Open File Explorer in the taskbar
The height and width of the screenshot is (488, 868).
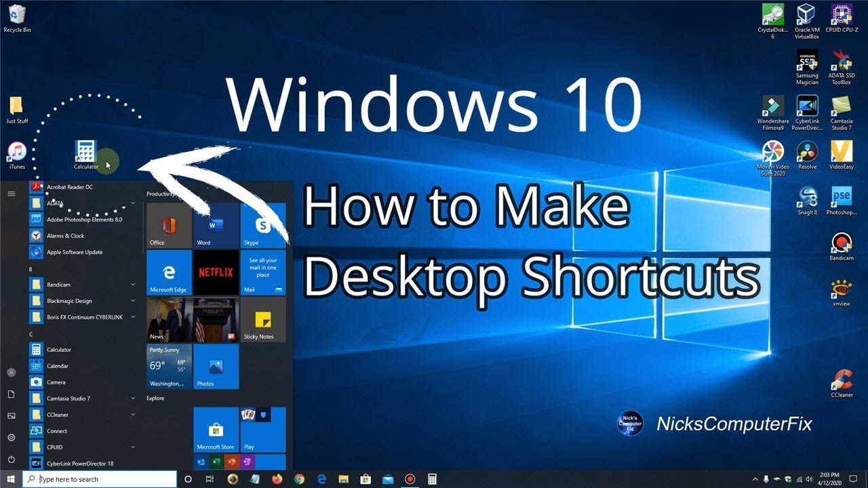[x=343, y=479]
